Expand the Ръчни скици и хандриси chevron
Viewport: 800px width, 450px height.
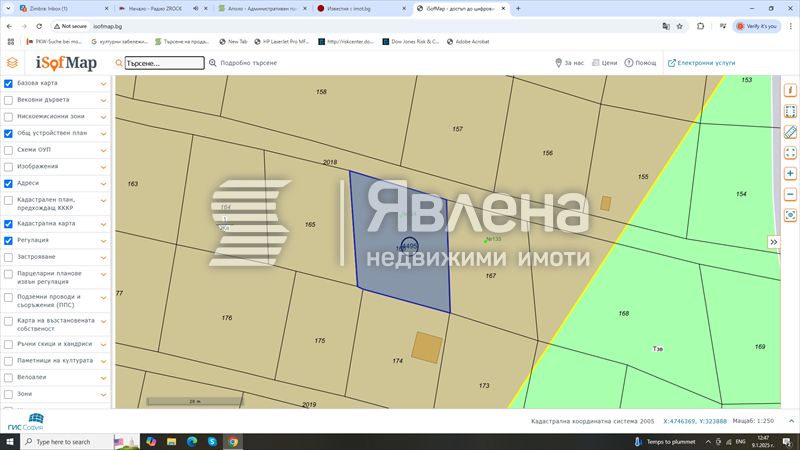pyautogui.click(x=104, y=345)
